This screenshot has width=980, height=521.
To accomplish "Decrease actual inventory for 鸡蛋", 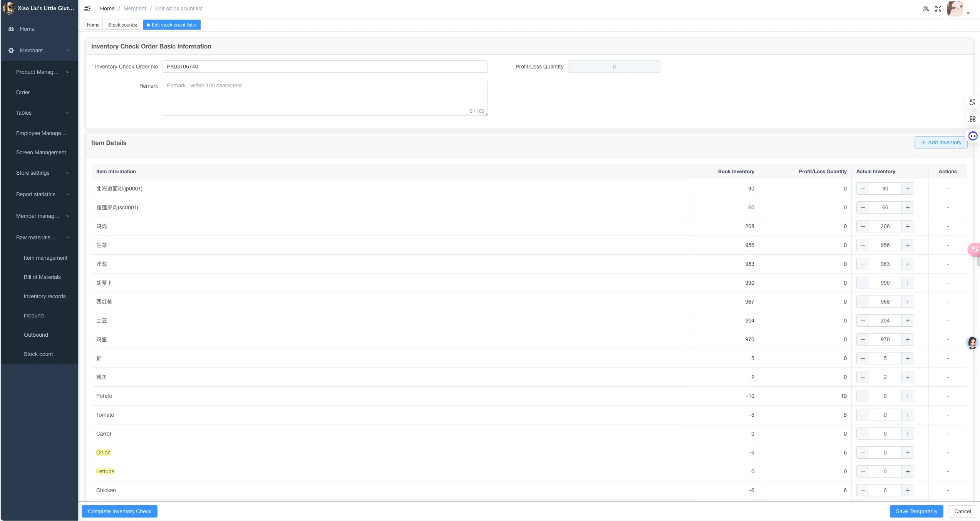I will point(863,339).
